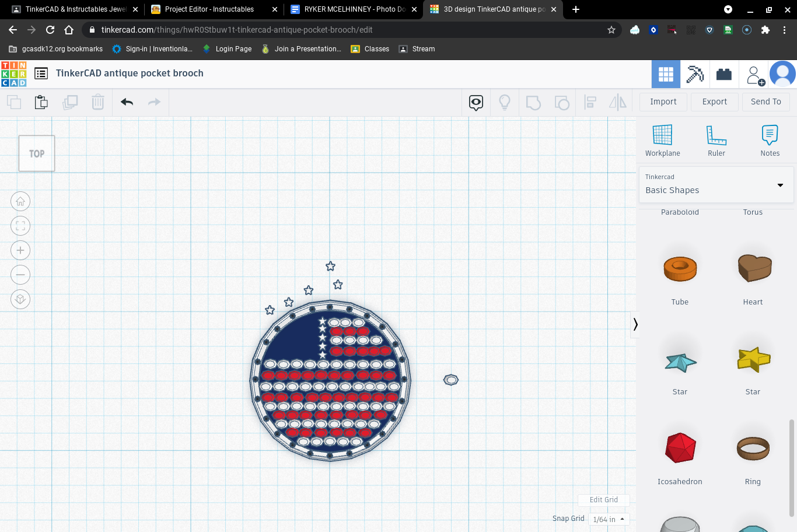Collapse the shapes panel arrow
The height and width of the screenshot is (532, 797).
[x=635, y=324]
